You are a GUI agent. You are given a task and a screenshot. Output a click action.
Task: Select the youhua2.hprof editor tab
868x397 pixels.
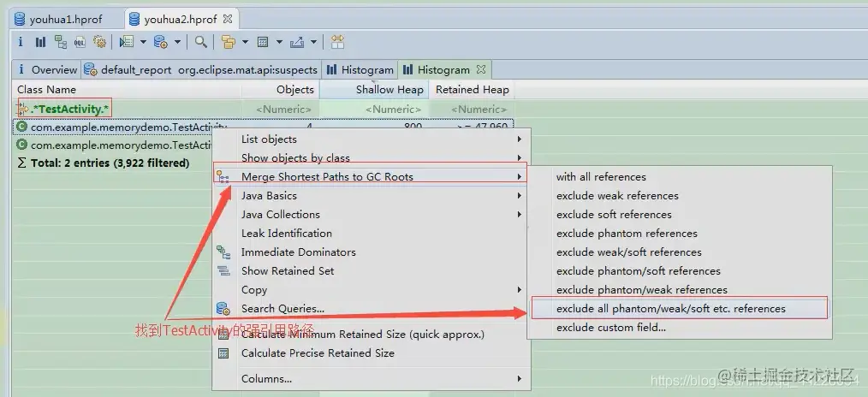coord(181,20)
